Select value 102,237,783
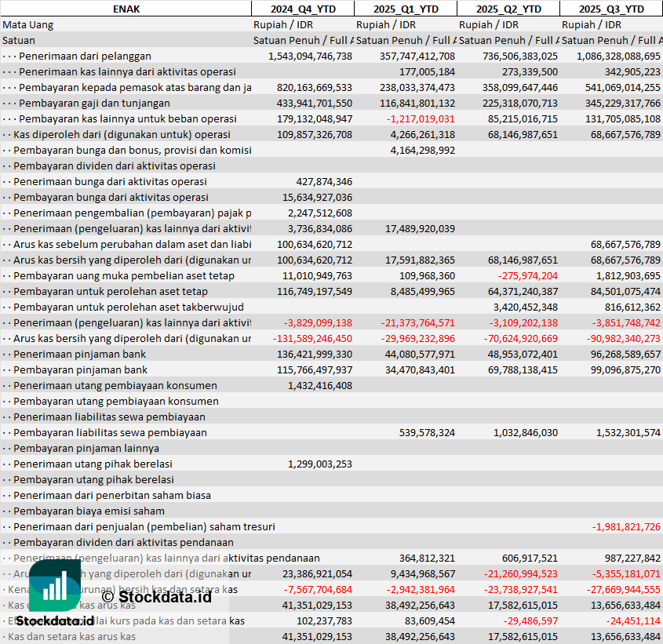 324,620
